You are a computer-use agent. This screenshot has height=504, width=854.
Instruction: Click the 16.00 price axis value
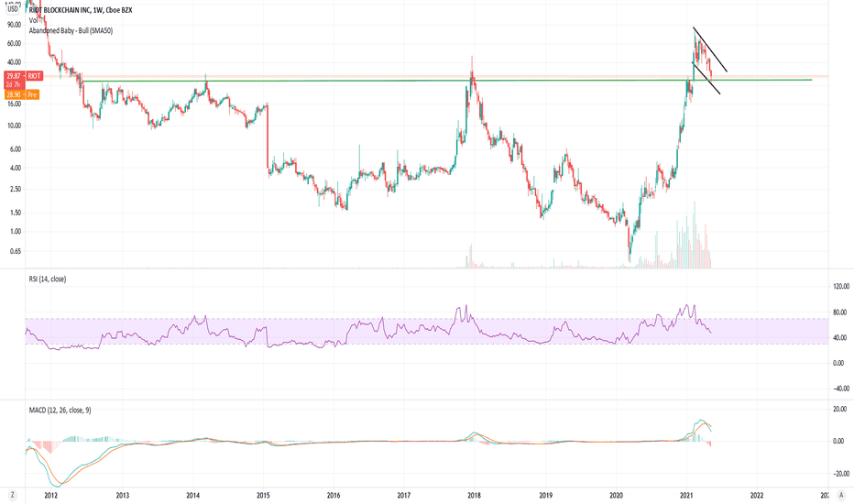coord(14,104)
